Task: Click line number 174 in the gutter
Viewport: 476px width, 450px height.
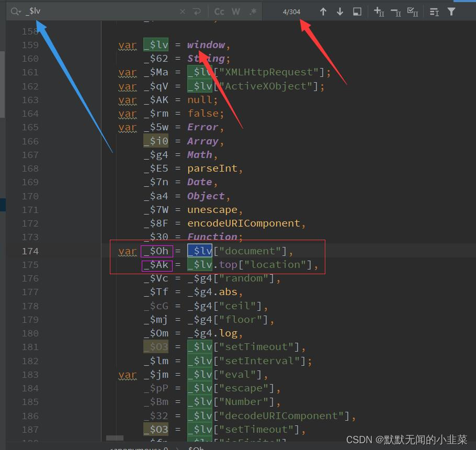Action: point(30,251)
